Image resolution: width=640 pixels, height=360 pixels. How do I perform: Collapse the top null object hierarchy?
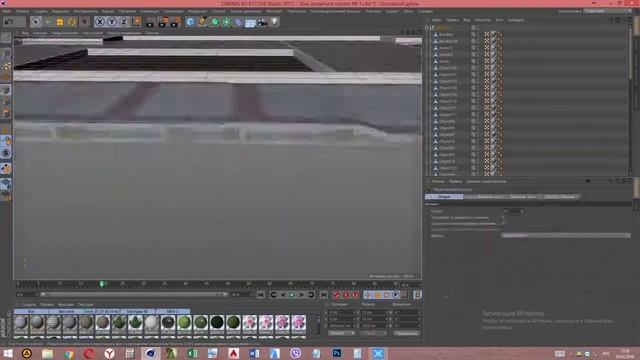click(427, 28)
